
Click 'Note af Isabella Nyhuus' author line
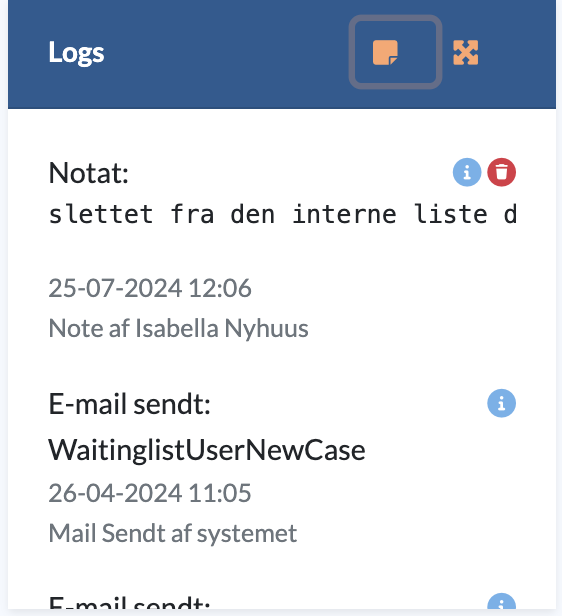178,328
